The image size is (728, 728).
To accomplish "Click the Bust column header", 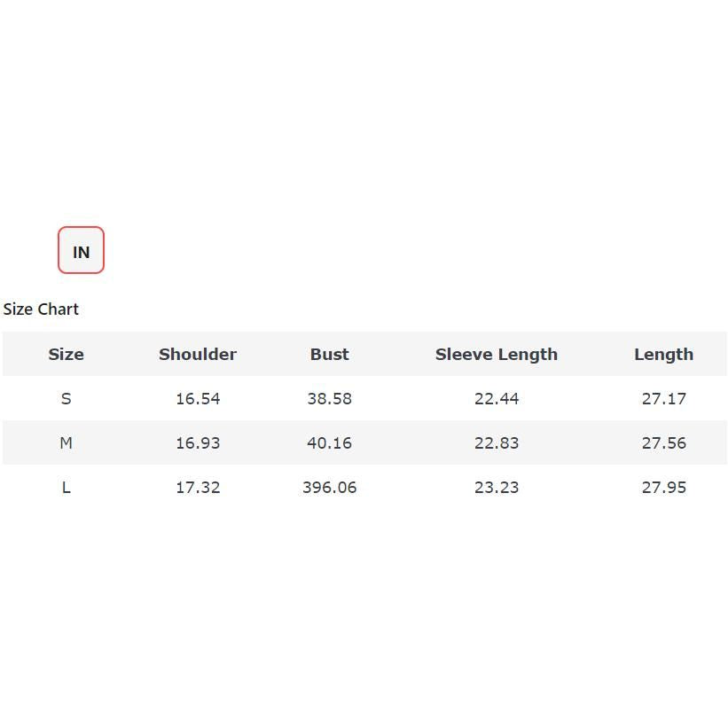I will (x=329, y=355).
